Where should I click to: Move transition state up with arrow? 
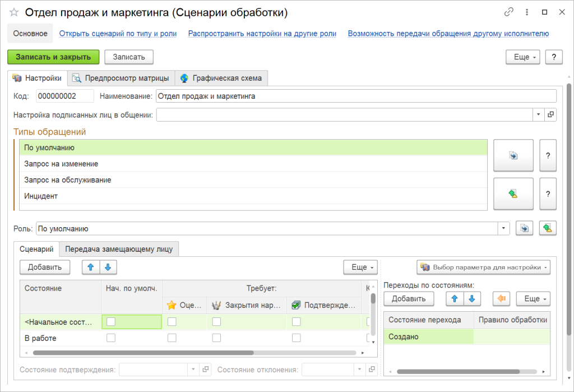(x=455, y=298)
